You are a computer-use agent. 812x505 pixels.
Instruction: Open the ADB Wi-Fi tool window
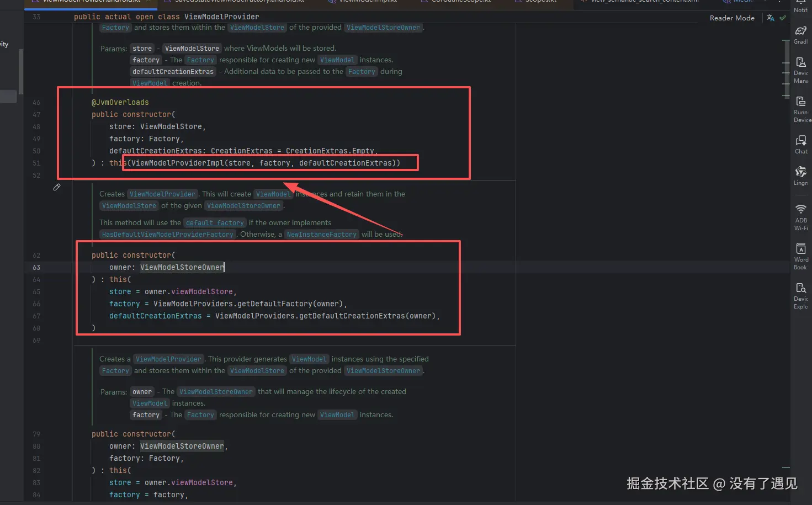tap(801, 217)
